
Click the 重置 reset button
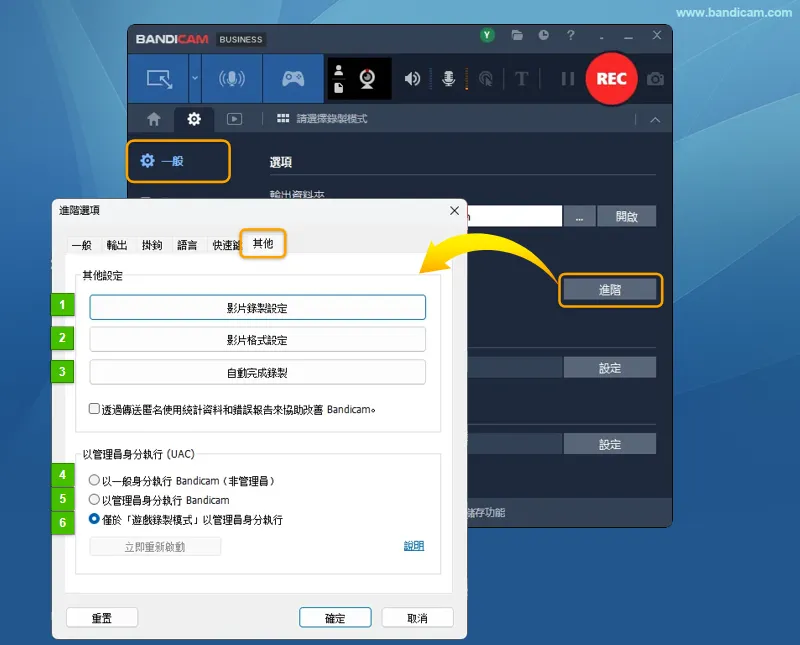click(x=102, y=618)
